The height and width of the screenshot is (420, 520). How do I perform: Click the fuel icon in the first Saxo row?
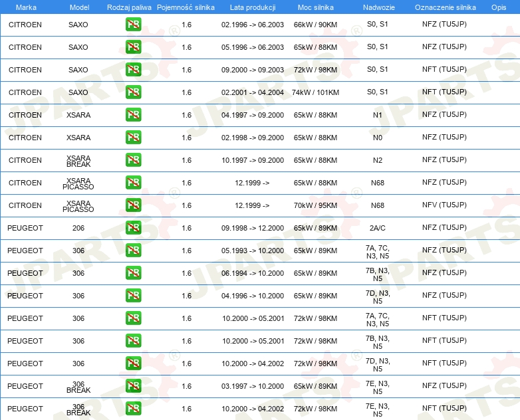[x=133, y=25]
